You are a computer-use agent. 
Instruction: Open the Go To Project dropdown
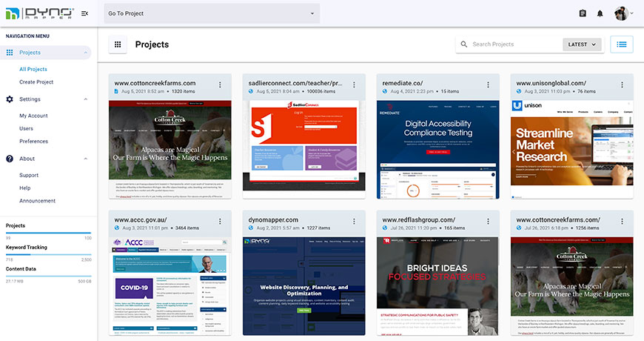coord(211,13)
